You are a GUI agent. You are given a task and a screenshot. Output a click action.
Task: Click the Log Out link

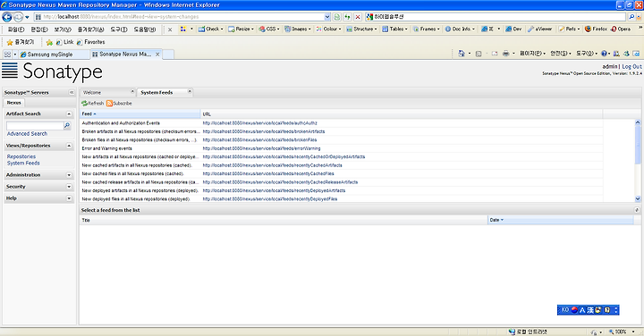[631, 66]
